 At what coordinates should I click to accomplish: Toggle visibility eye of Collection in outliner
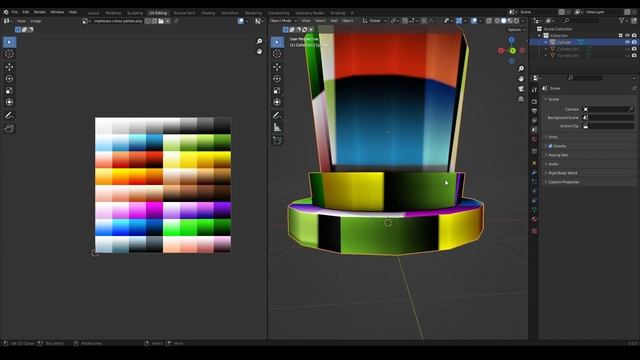click(x=627, y=36)
